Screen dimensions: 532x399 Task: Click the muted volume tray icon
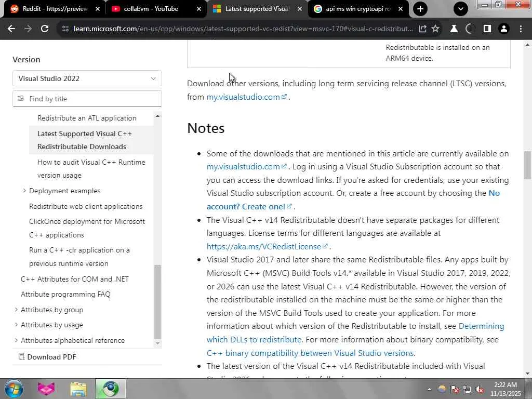pos(480,389)
